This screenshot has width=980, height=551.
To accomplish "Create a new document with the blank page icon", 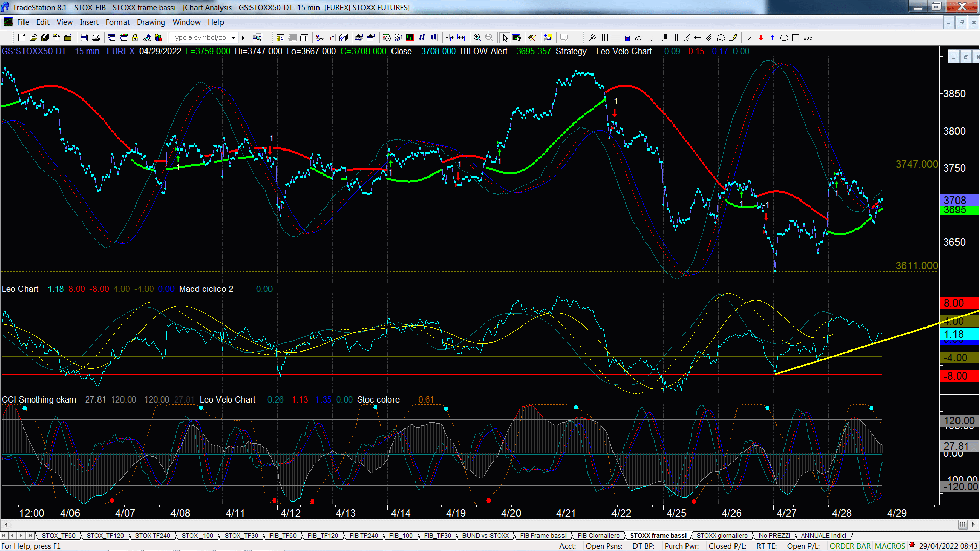I will click(21, 38).
